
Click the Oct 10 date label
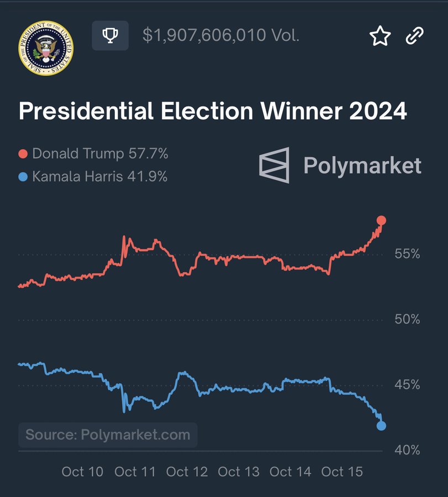click(82, 472)
